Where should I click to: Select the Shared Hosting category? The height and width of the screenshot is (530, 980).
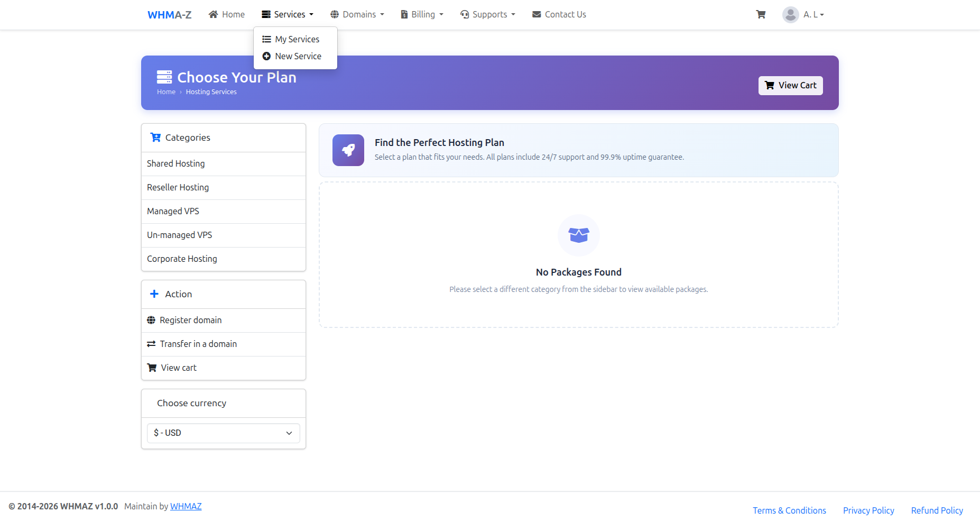pos(175,163)
